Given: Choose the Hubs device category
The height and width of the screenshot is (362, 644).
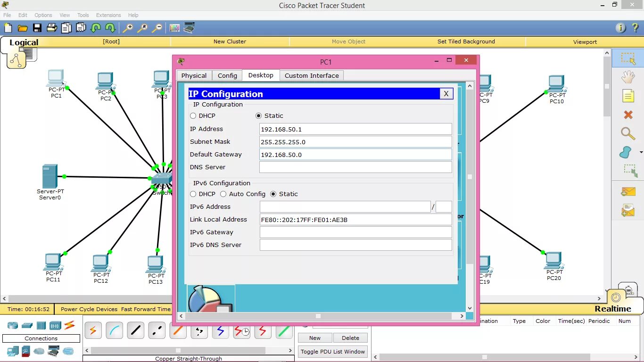Looking at the screenshot, I should pos(41,325).
